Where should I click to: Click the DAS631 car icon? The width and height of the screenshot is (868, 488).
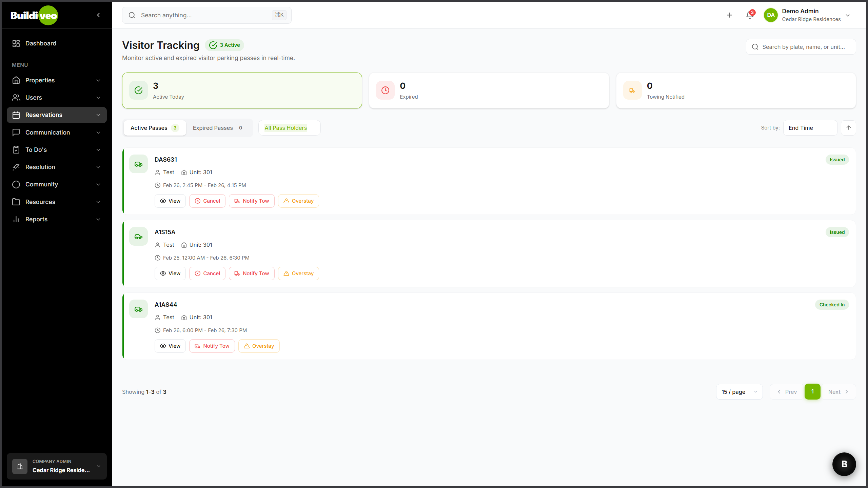(x=138, y=164)
